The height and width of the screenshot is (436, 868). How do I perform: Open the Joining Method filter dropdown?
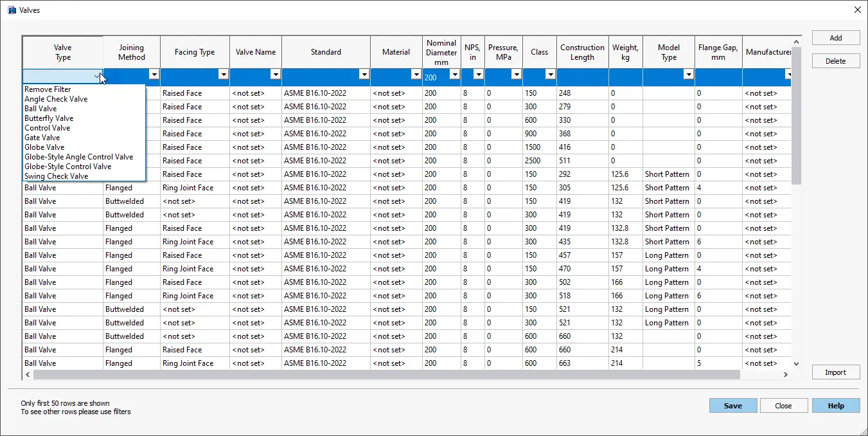(154, 75)
